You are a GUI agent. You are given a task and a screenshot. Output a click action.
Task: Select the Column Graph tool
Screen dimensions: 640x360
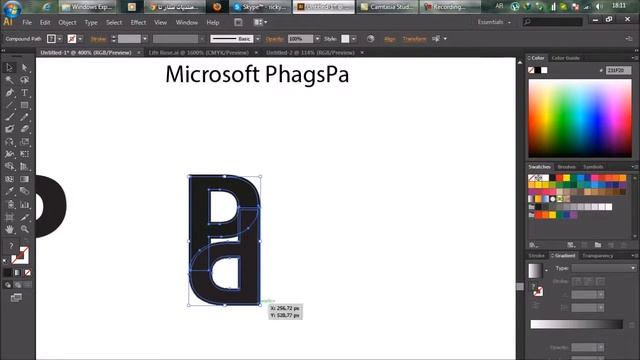(24, 204)
